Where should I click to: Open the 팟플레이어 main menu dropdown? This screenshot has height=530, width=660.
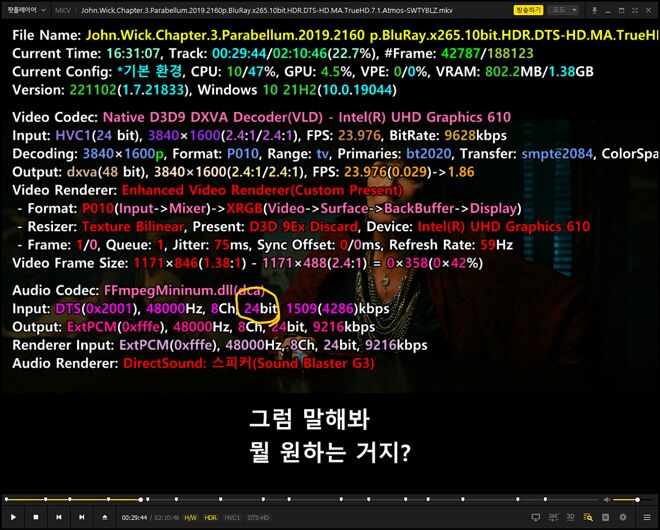click(x=26, y=10)
